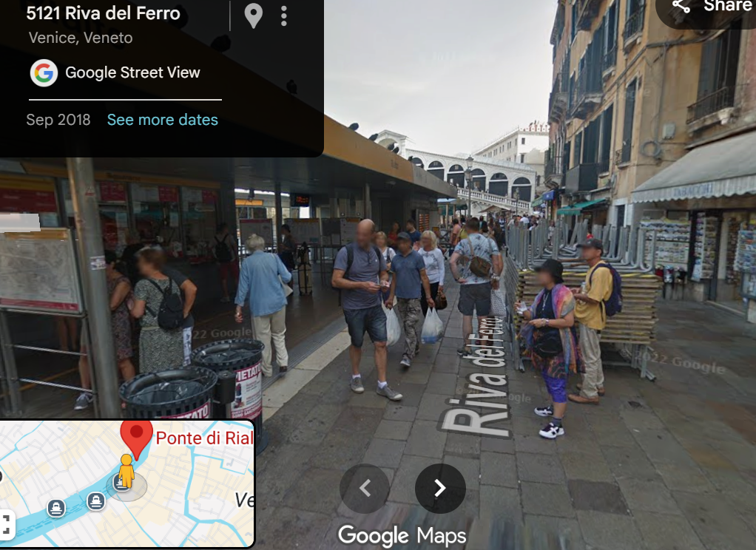Click the Google Maps logo at bottom
Screen dimensions: 756x550
point(402,535)
